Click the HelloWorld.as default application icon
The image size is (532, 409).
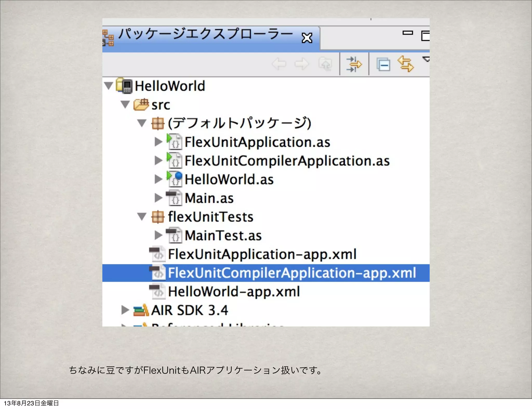tap(174, 179)
